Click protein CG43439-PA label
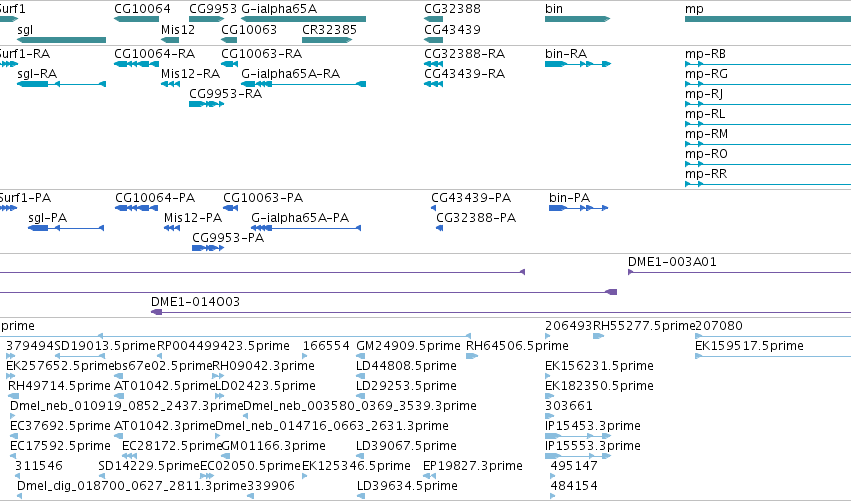The image size is (851, 501). point(471,198)
